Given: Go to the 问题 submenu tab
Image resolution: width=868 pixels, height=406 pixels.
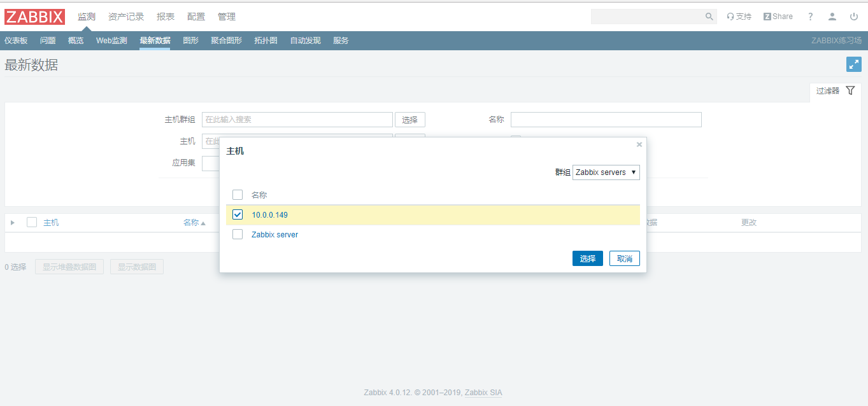Looking at the screenshot, I should click(48, 41).
